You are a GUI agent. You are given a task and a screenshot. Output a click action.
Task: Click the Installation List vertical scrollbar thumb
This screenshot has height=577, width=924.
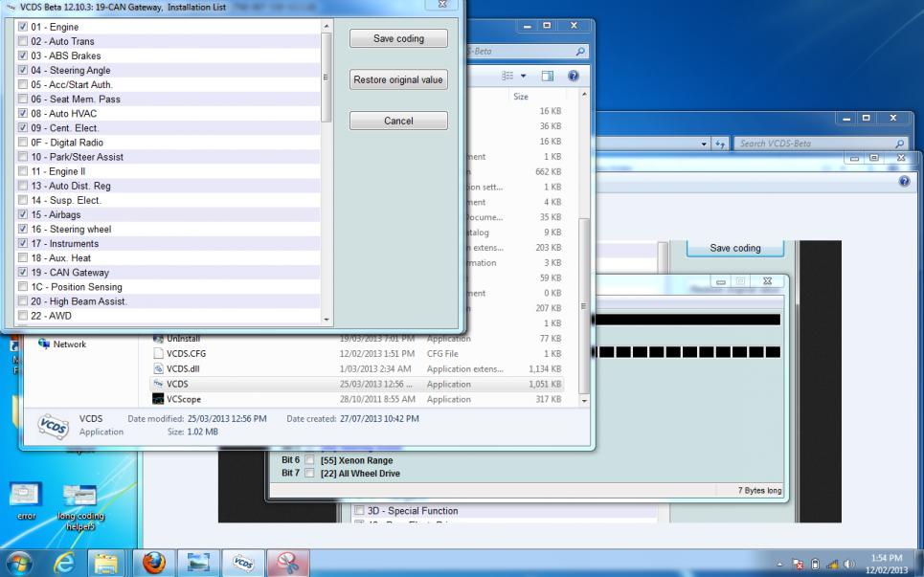point(326,78)
